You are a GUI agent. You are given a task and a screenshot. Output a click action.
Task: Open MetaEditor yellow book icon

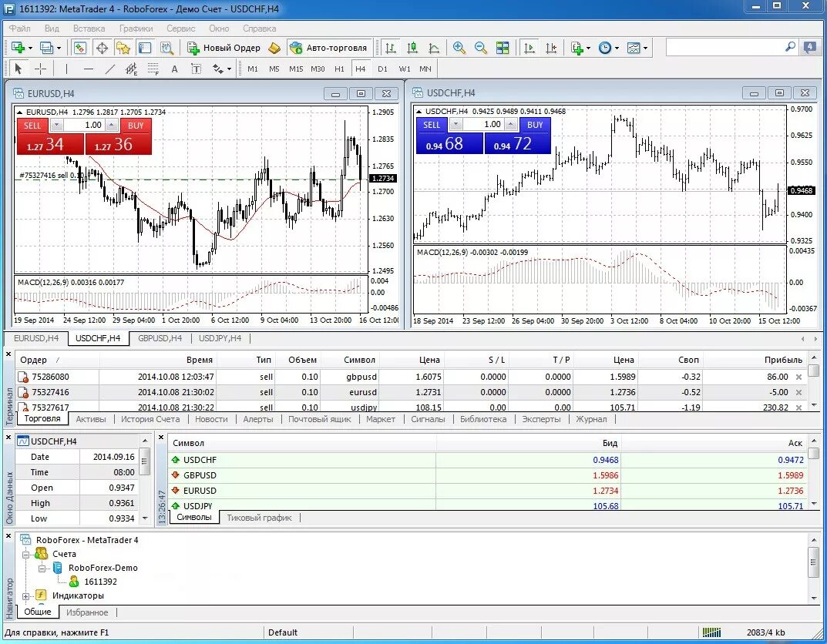pyautogui.click(x=274, y=48)
